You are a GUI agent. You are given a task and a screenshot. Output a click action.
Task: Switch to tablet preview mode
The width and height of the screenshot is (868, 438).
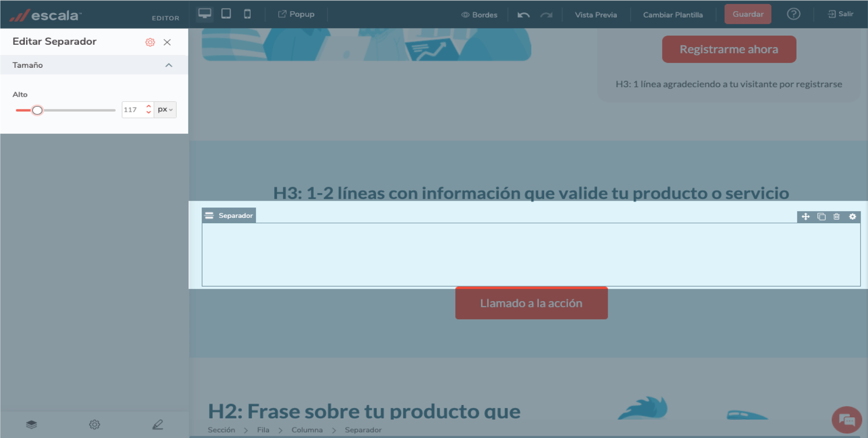(226, 14)
